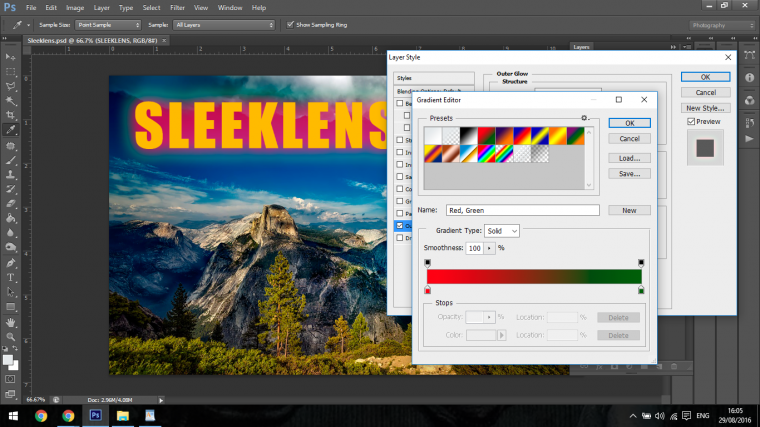
Task: Select the Magic Wand tool
Action: (x=10, y=101)
